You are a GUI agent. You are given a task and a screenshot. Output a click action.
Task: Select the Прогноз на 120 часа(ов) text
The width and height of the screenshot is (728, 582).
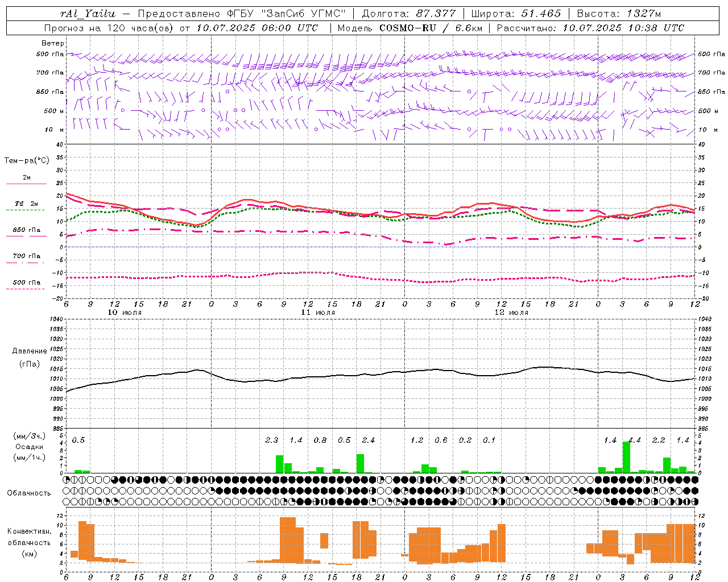(x=110, y=28)
